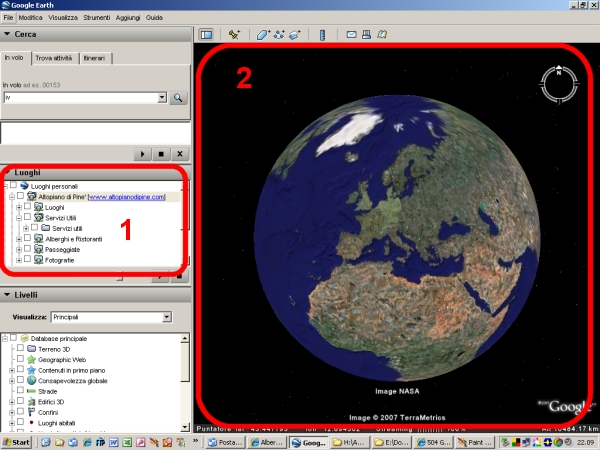Click the email envelope toolbar icon
The image size is (600, 450).
(x=351, y=34)
